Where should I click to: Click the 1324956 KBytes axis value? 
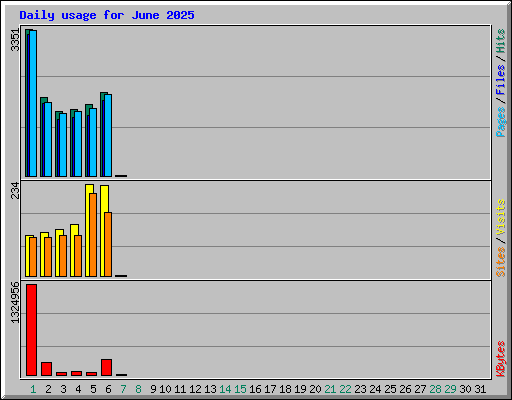click(x=15, y=303)
